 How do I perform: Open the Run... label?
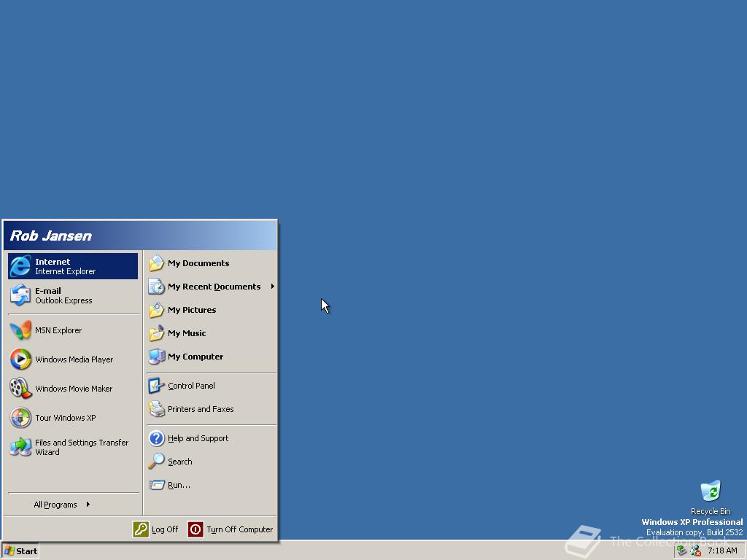tap(179, 485)
